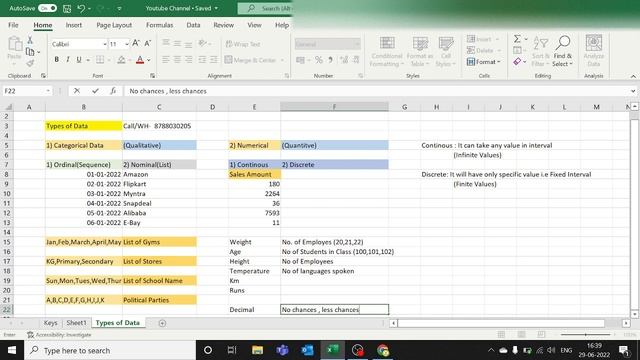
Task: Click the Insert Function fx icon
Action: [113, 91]
